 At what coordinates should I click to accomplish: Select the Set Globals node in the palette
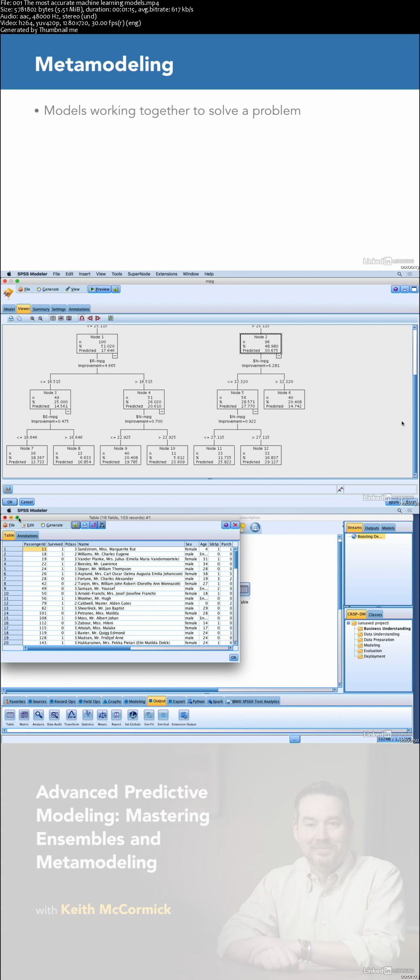tap(133, 718)
